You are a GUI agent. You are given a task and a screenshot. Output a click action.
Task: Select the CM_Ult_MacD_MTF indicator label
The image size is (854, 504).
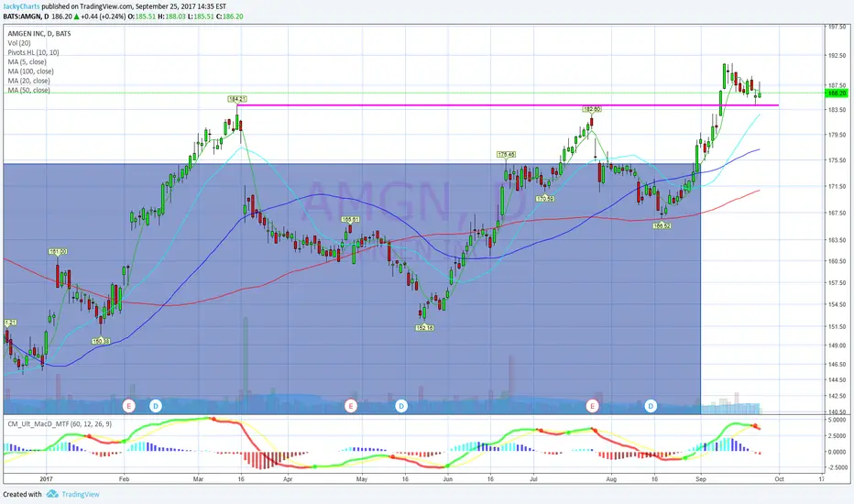click(x=60, y=423)
